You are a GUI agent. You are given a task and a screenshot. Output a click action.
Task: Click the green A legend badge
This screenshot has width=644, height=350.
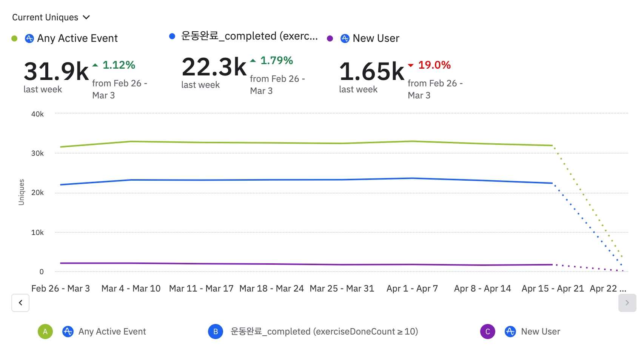[45, 332]
